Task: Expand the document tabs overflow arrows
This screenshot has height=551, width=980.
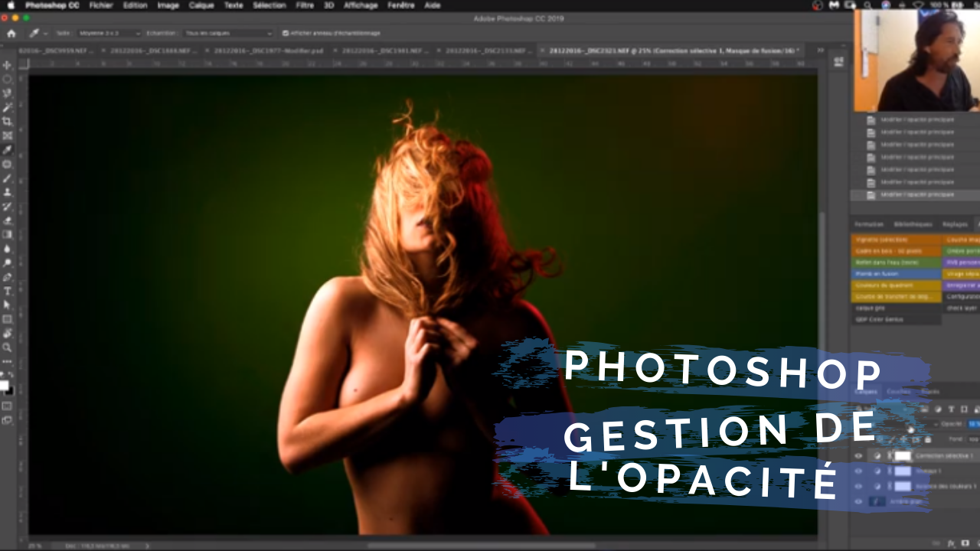Action: click(x=820, y=51)
